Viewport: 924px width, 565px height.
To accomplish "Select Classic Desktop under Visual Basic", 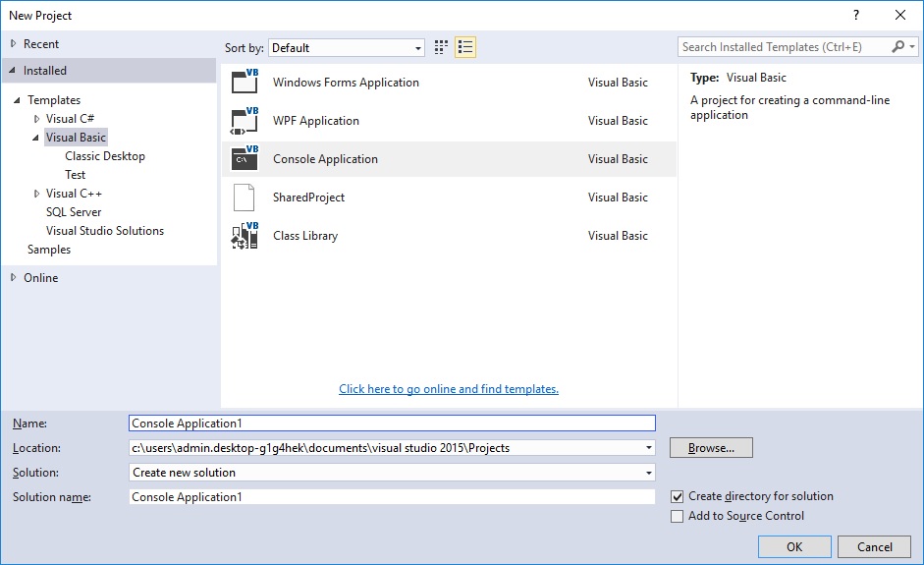I will pos(105,156).
